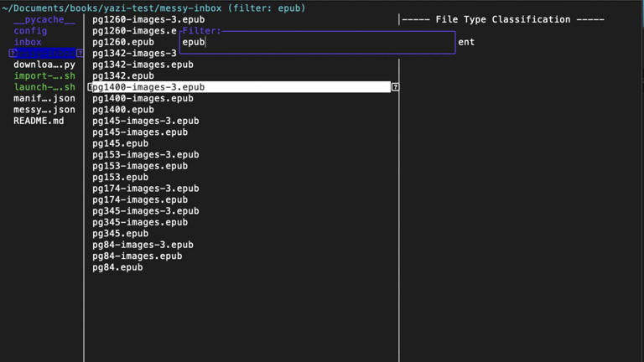The width and height of the screenshot is (644, 362).
Task: Click the File Type Classification preview header
Action: [503, 19]
